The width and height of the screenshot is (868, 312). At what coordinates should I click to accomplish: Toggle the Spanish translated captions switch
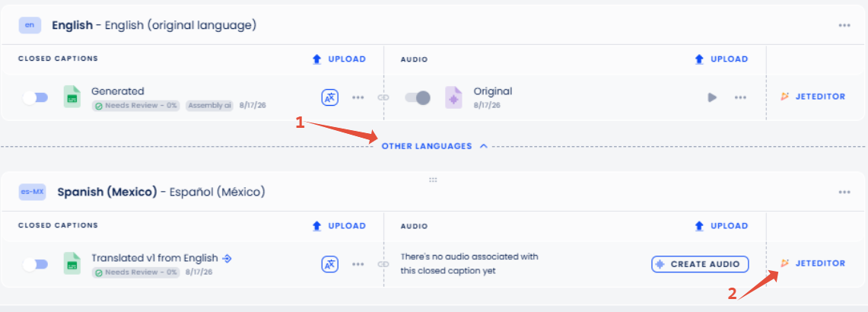point(35,265)
